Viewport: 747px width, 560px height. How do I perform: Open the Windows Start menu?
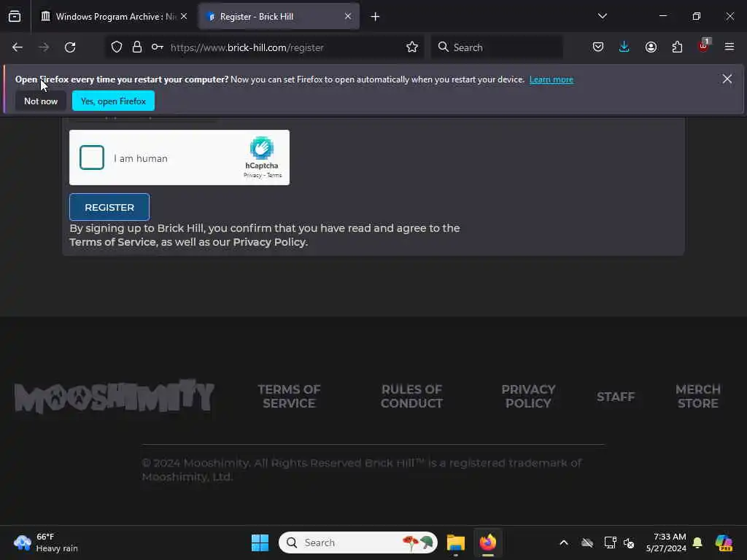point(260,542)
